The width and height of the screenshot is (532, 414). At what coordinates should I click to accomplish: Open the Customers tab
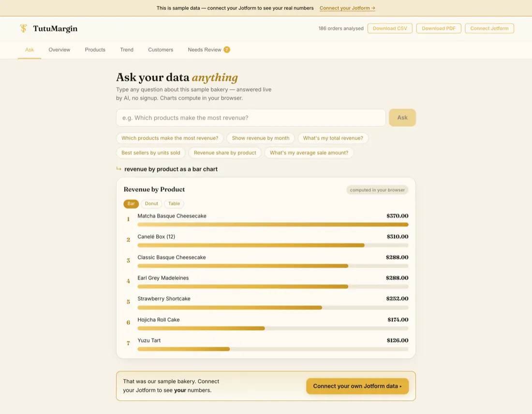(161, 49)
